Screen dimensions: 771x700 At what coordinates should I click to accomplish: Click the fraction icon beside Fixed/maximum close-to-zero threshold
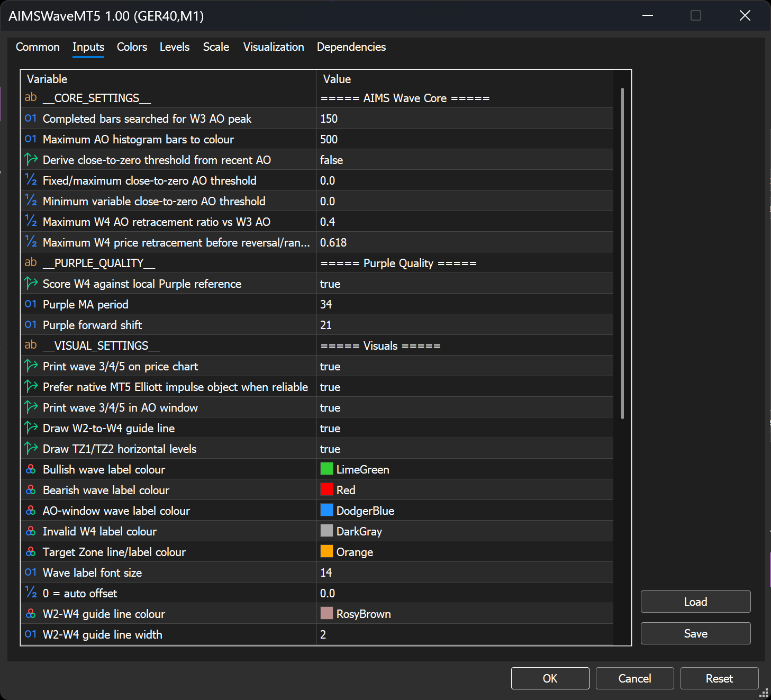point(31,180)
